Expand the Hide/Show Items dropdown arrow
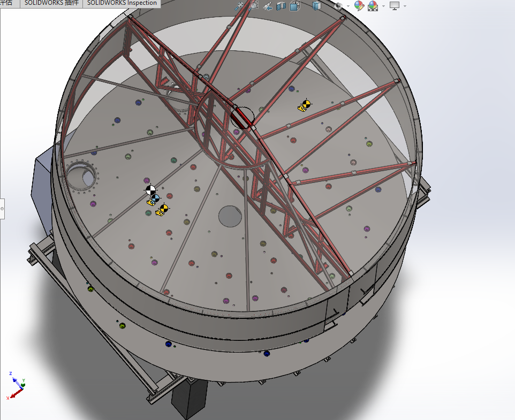The width and height of the screenshot is (515, 420). [x=348, y=6]
